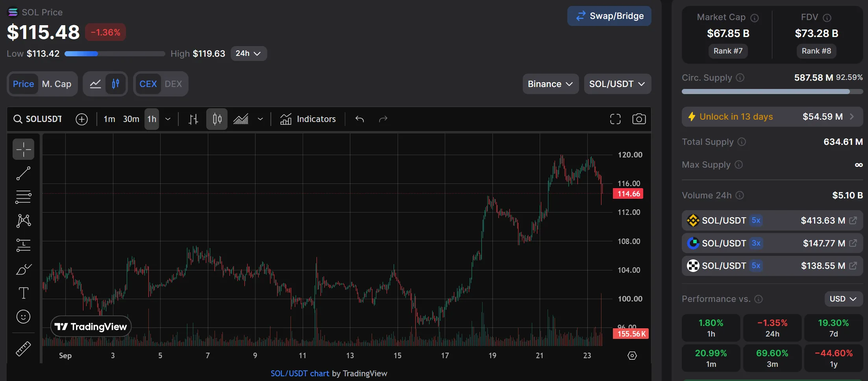Expand more chart styles dropdown
Image resolution: width=868 pixels, height=381 pixels.
point(260,119)
